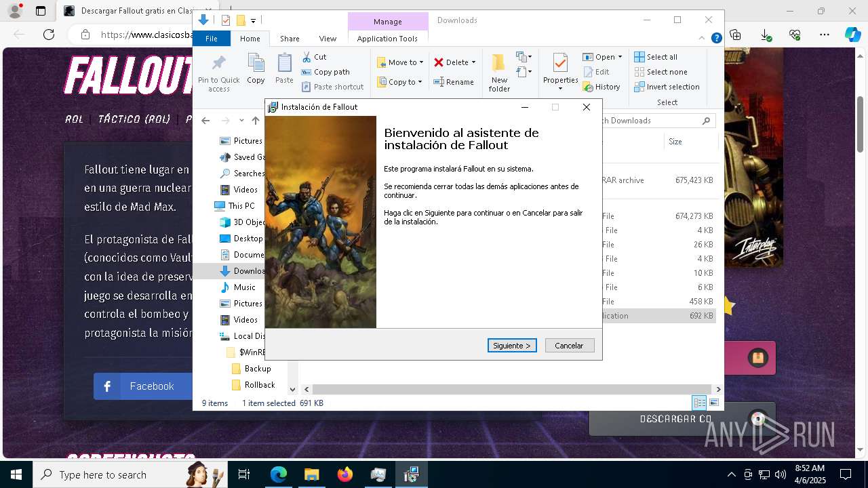Click Edit in ribbon

point(596,72)
